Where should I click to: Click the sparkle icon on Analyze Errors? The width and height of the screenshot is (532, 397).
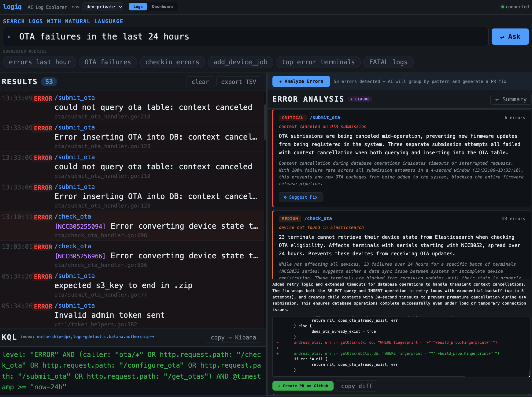pyautogui.click(x=280, y=81)
